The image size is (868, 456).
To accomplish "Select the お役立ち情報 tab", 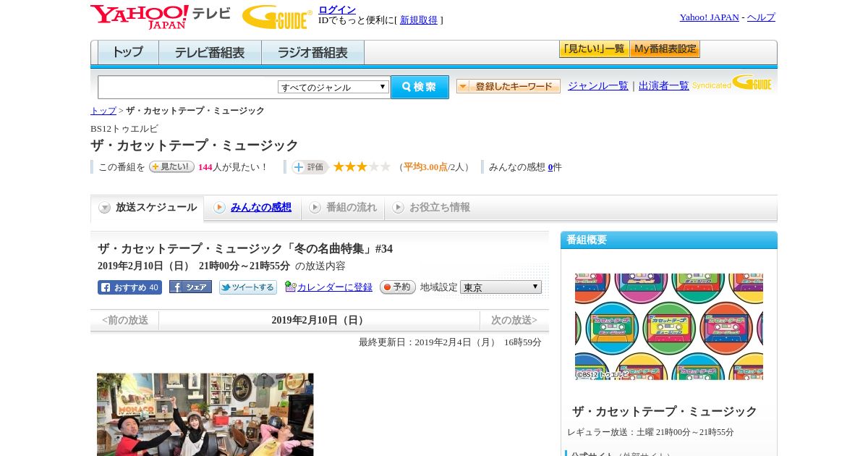I will pyautogui.click(x=431, y=208).
